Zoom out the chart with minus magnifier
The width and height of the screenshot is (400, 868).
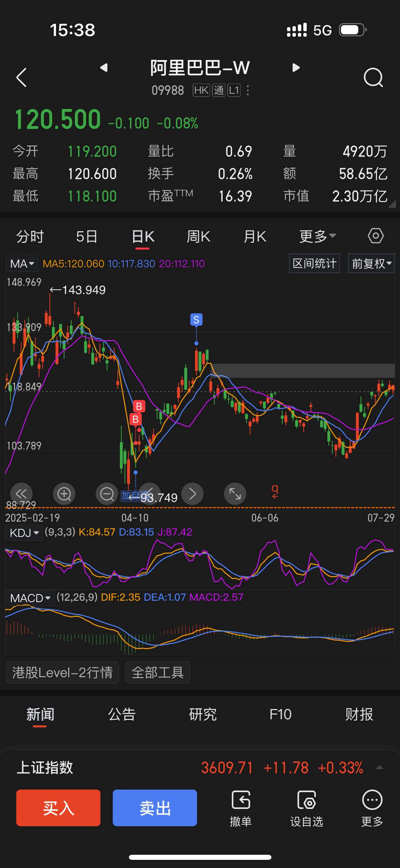[107, 493]
